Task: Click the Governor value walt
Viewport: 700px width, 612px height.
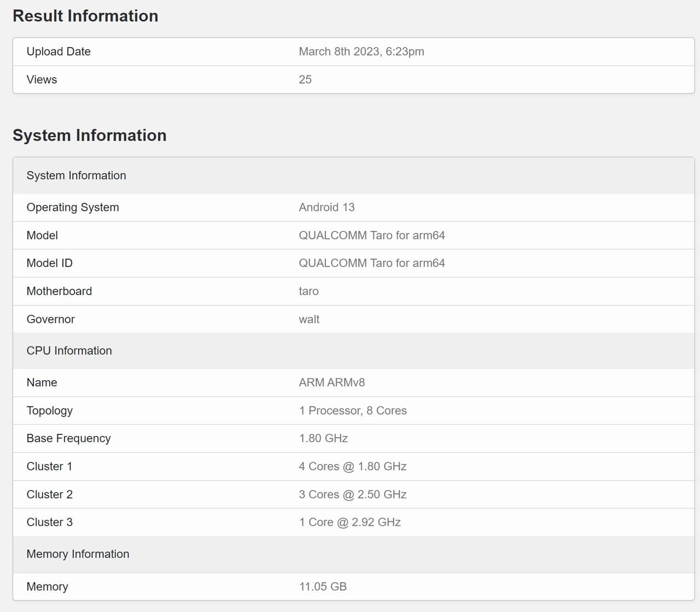Action: (309, 319)
